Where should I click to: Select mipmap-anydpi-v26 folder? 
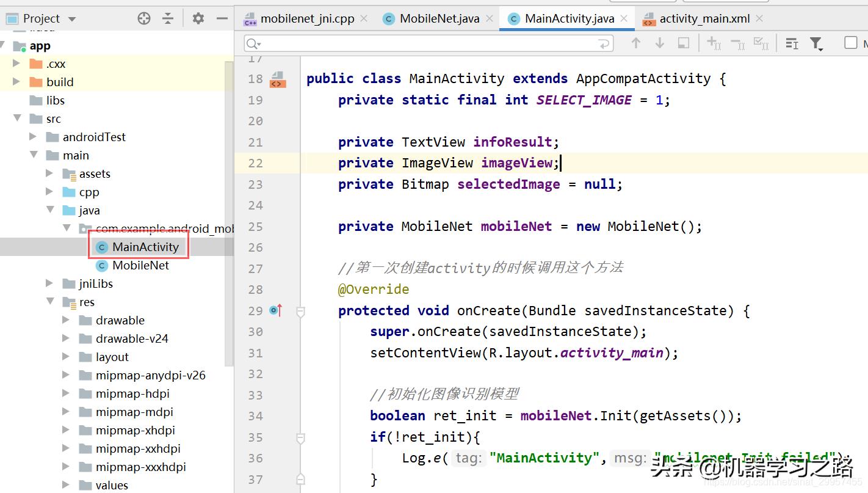click(151, 375)
